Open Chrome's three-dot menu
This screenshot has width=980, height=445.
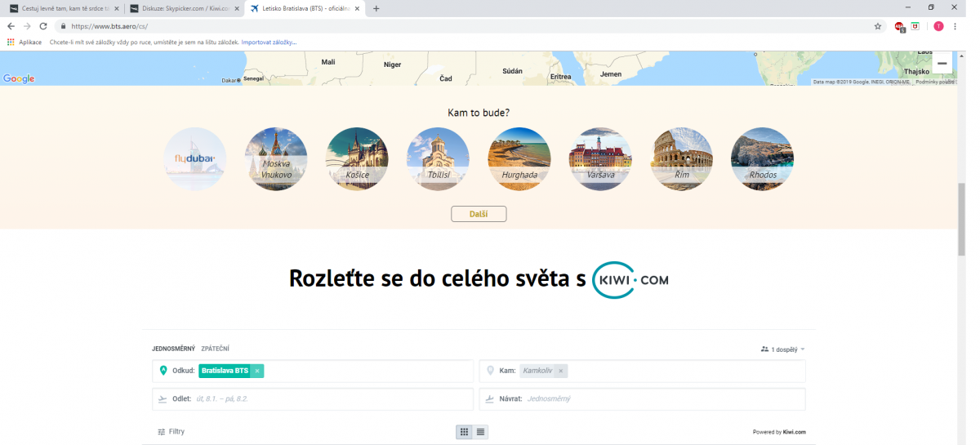coord(955,26)
